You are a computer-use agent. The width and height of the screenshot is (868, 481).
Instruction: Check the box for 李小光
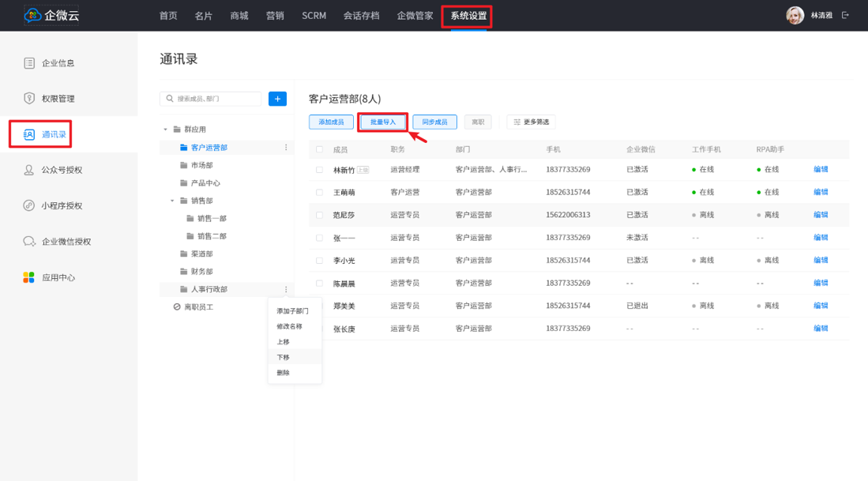click(x=319, y=261)
